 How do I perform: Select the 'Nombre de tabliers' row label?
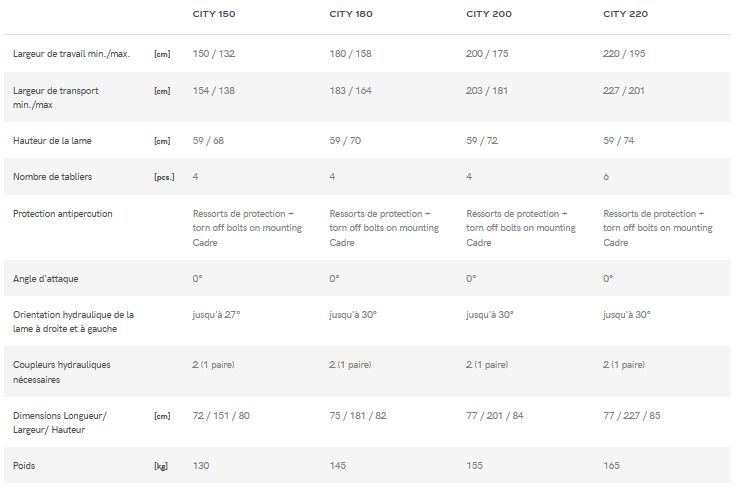pyautogui.click(x=52, y=177)
